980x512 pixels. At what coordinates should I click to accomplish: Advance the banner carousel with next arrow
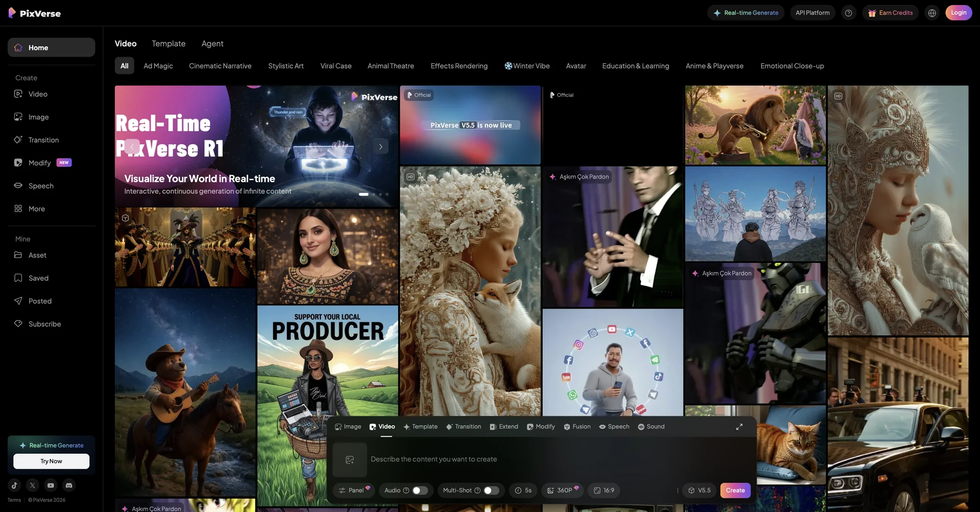coord(380,147)
